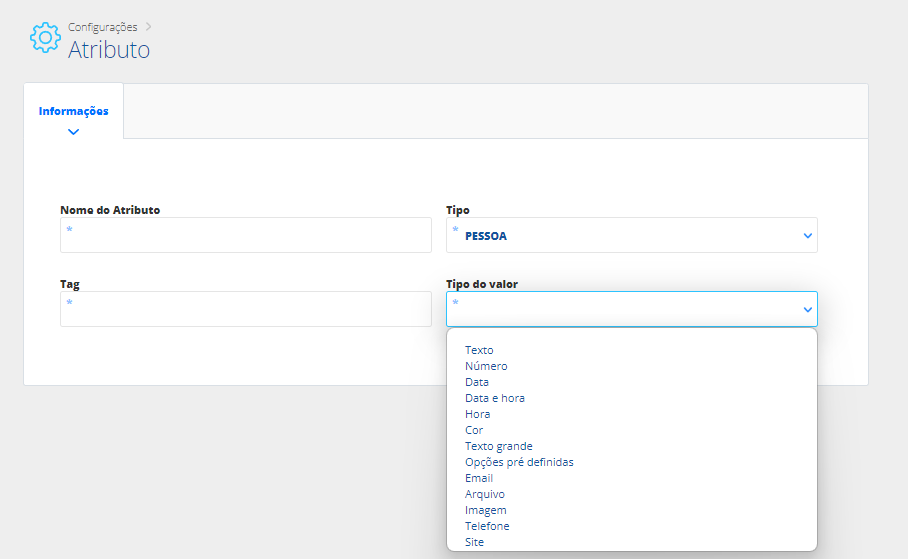Choose Texto grande option

click(499, 446)
